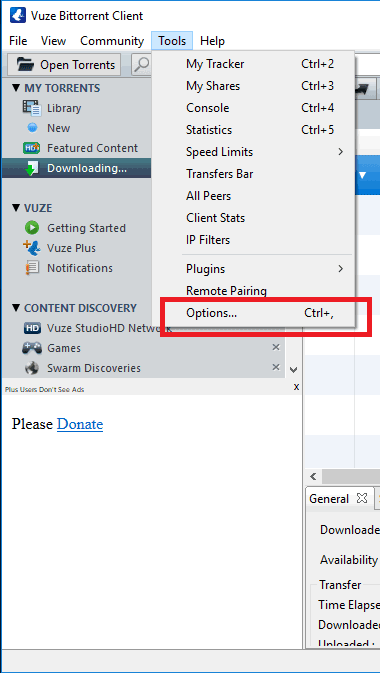This screenshot has width=380, height=673.
Task: Click the Notifications icon
Action: (32, 268)
